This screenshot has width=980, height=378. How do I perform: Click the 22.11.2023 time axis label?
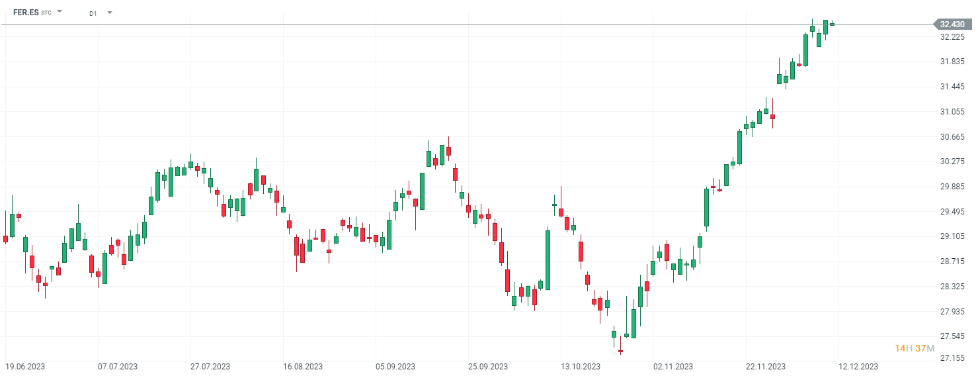coord(765,366)
